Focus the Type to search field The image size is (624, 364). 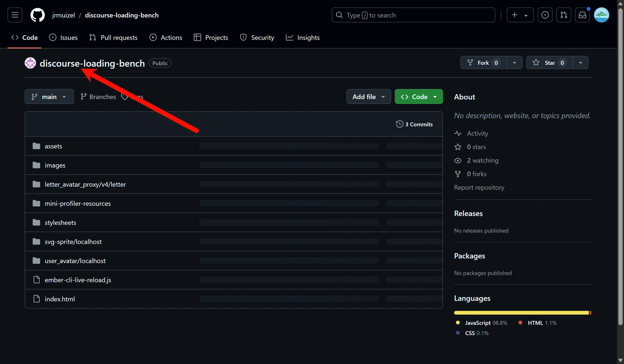tap(413, 15)
